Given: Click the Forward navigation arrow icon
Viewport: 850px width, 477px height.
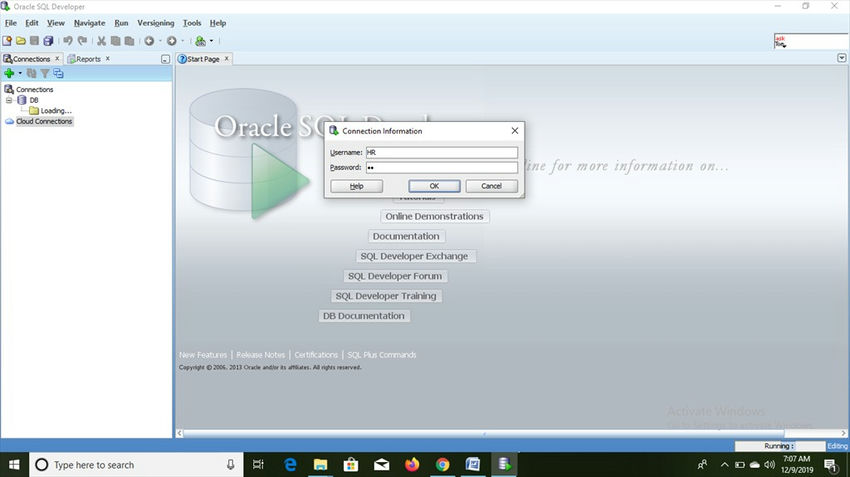Looking at the screenshot, I should [171, 41].
